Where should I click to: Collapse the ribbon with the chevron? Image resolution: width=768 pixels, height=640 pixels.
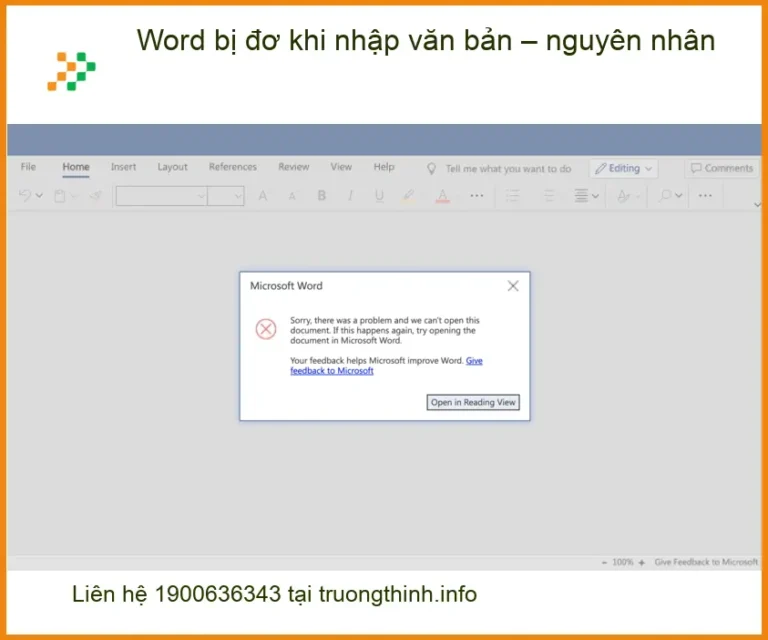pos(758,204)
